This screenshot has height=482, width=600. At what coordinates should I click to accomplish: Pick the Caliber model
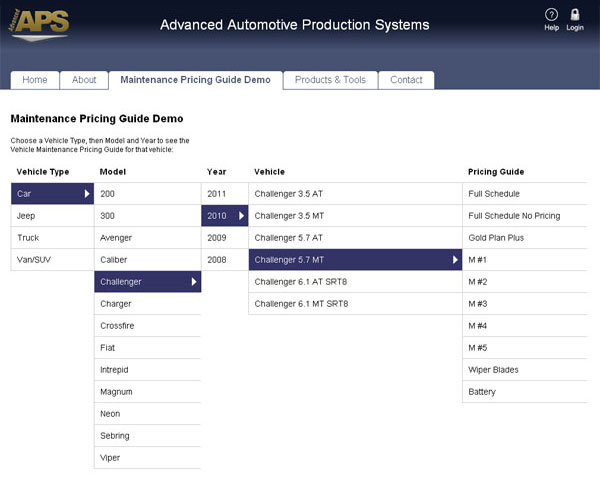point(148,260)
